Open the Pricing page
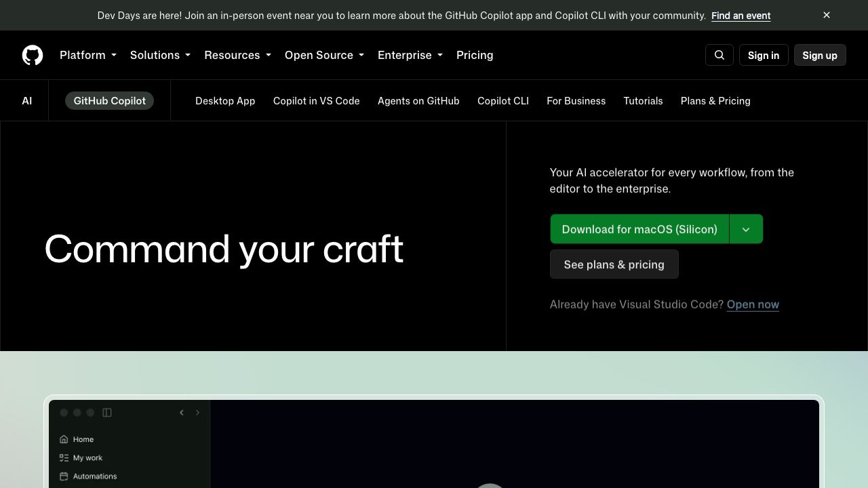868x488 pixels. click(475, 55)
